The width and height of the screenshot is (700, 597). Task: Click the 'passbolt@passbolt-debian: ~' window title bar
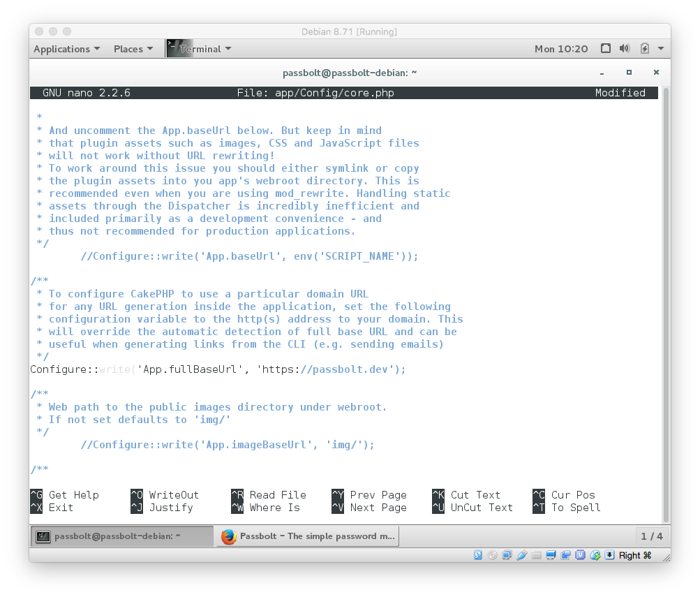(x=350, y=73)
